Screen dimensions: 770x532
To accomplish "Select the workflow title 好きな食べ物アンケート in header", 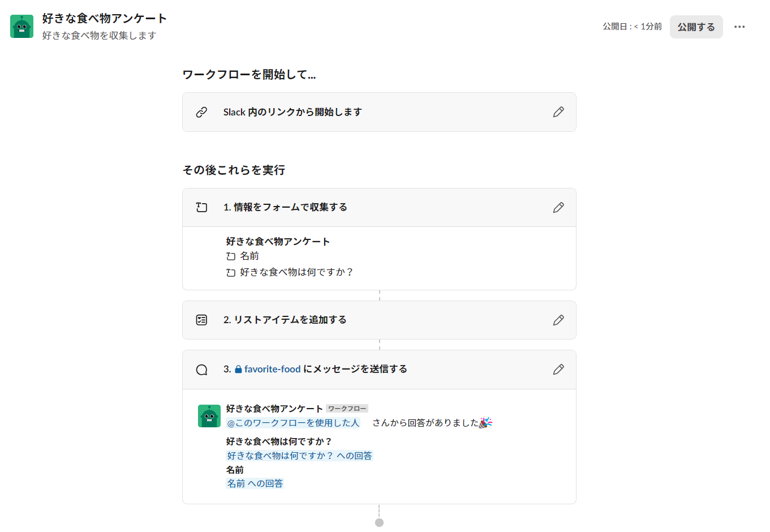I will tap(104, 19).
